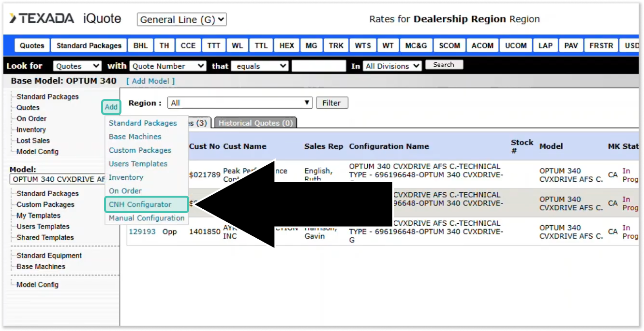Open Lost Sales tree item
644x331 pixels.
point(33,141)
